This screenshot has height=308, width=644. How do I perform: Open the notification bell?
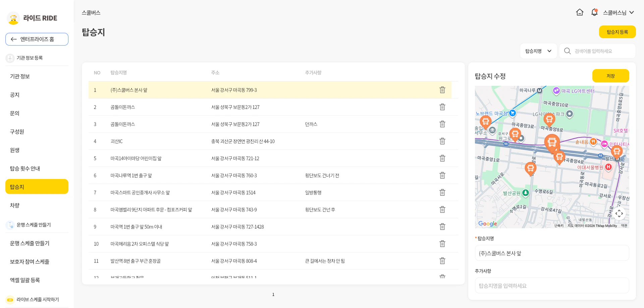point(594,12)
